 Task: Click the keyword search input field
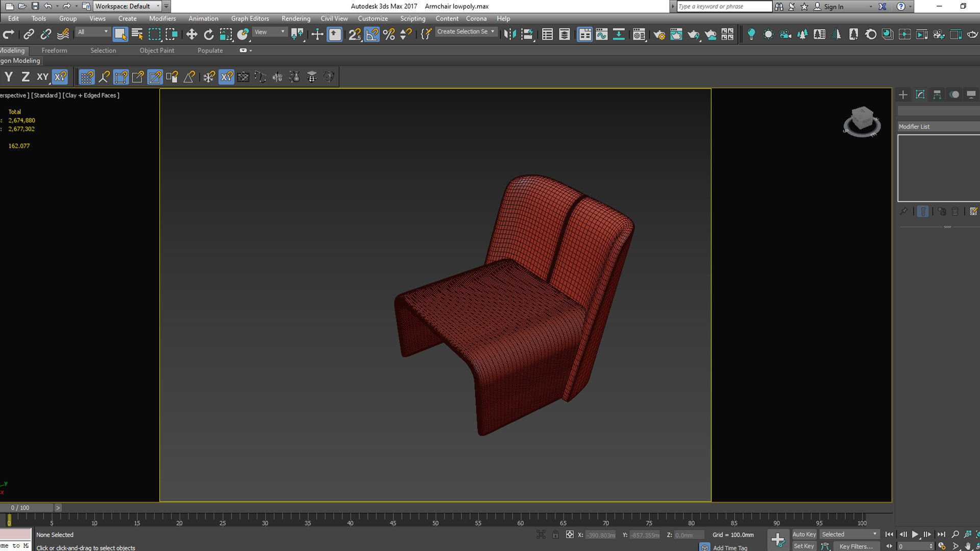[724, 6]
